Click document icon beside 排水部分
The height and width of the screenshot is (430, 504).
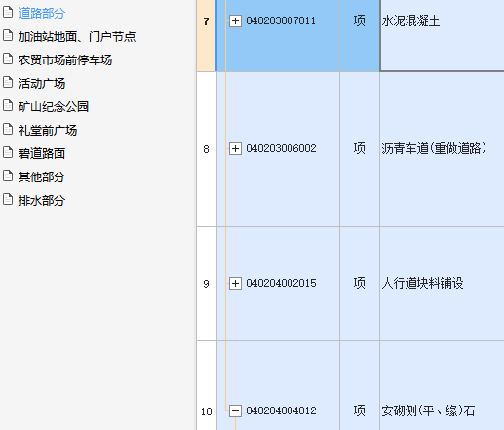point(8,199)
